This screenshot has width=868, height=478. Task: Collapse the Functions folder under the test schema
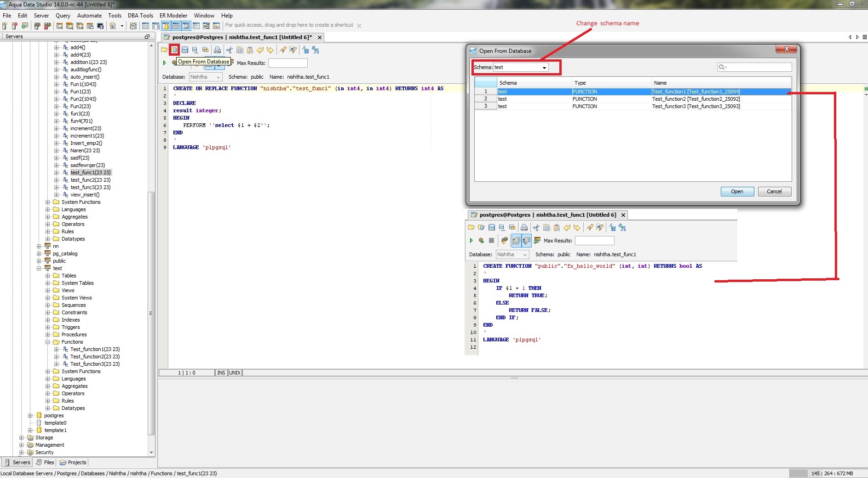coord(48,342)
